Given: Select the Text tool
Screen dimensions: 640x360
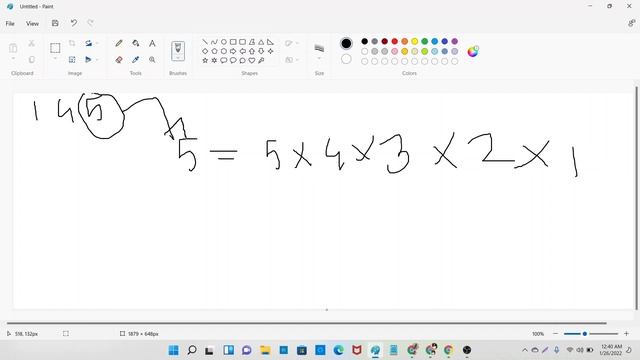Looking at the screenshot, I should tap(152, 43).
